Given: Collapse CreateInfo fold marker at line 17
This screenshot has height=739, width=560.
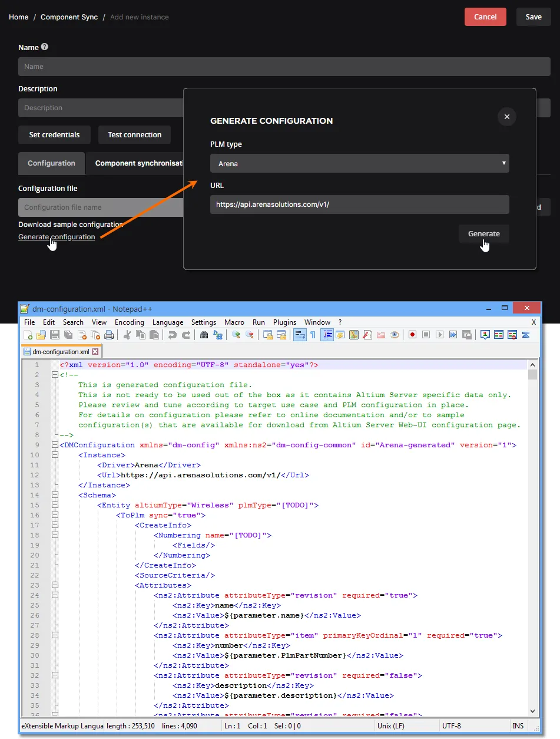Looking at the screenshot, I should pos(55,525).
